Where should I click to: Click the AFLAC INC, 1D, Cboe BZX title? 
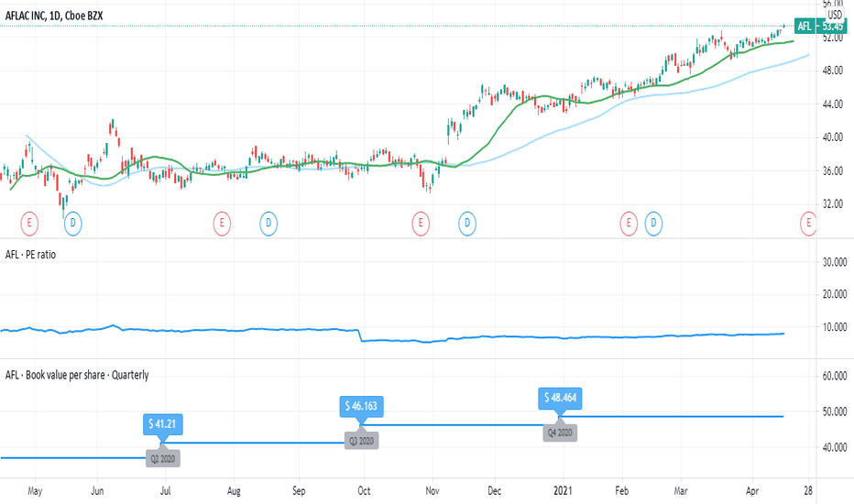(54, 16)
